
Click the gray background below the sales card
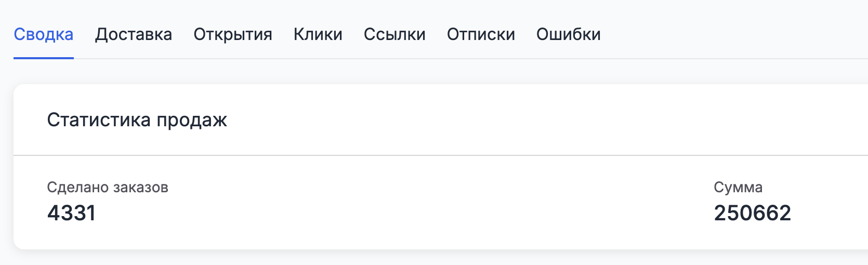tap(416, 258)
